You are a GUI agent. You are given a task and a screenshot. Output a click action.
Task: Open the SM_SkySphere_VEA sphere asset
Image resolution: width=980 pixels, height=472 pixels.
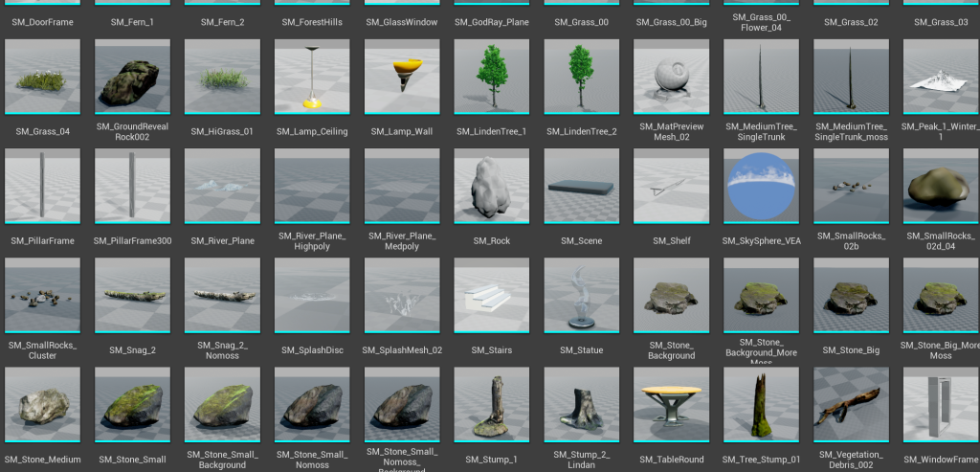[762, 186]
